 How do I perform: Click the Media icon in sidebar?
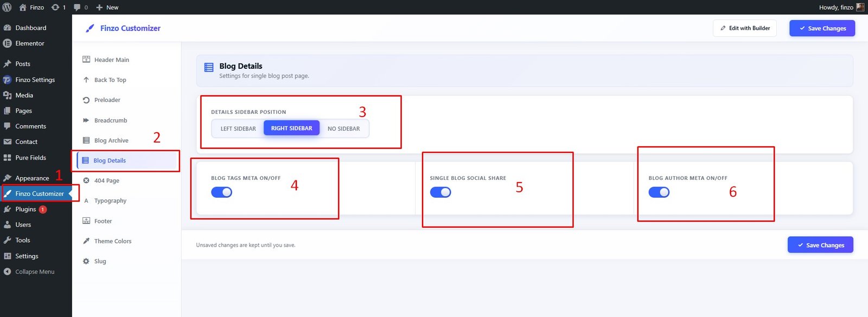point(7,95)
